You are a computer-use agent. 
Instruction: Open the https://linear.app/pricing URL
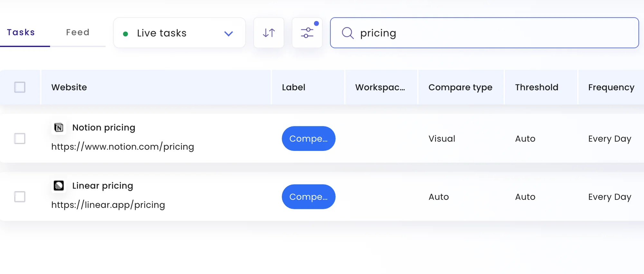(108, 205)
